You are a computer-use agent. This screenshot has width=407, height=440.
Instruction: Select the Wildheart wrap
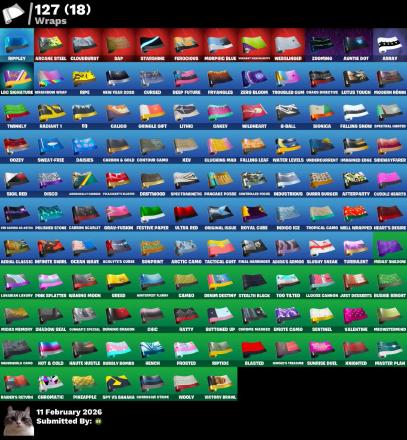(x=254, y=113)
